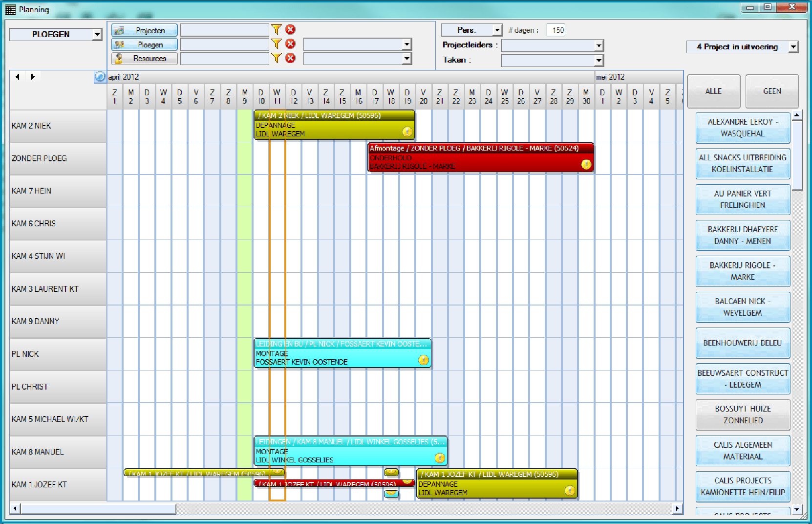Apply the Projecten filter funnel icon

(x=277, y=29)
